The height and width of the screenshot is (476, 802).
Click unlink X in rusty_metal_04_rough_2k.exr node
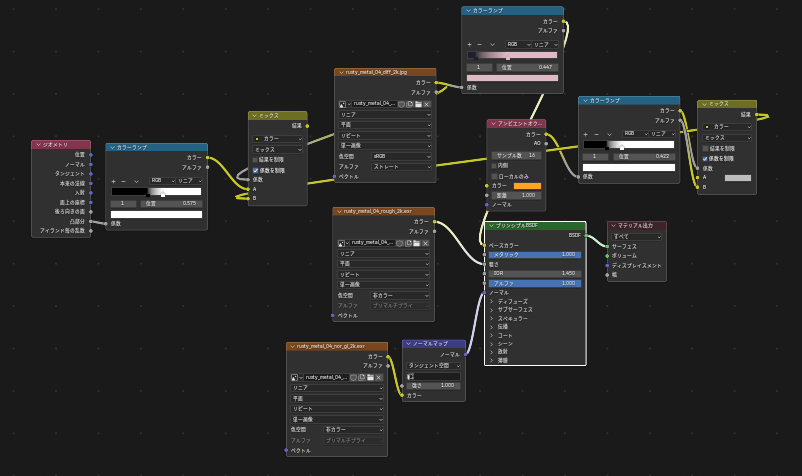point(425,243)
